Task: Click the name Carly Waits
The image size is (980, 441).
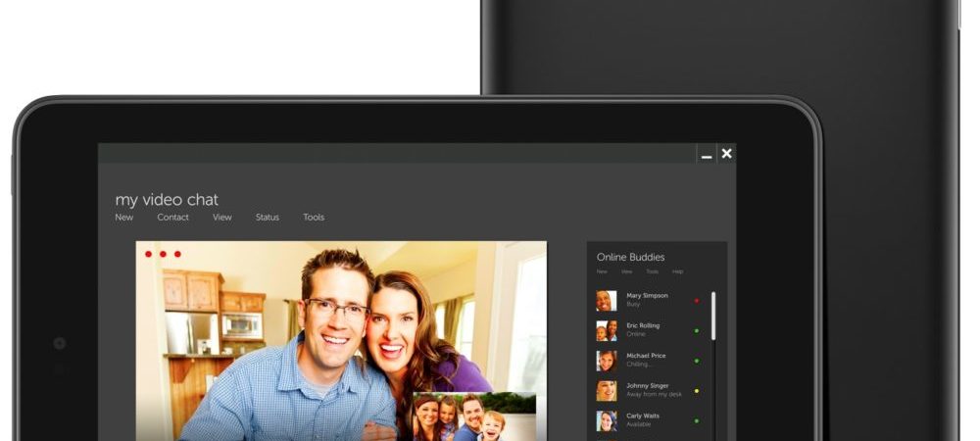Action: pos(643,416)
